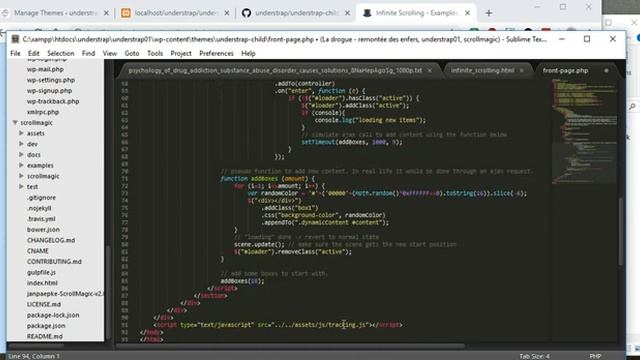Viewport: 640px width, 360px height.
Task: Expand the examples folder
Action: (x=21, y=165)
